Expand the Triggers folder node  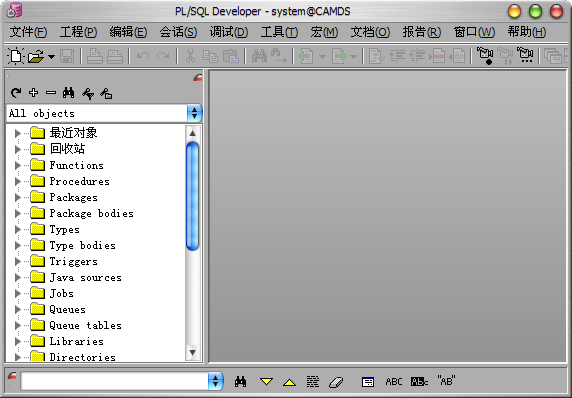(x=17, y=262)
